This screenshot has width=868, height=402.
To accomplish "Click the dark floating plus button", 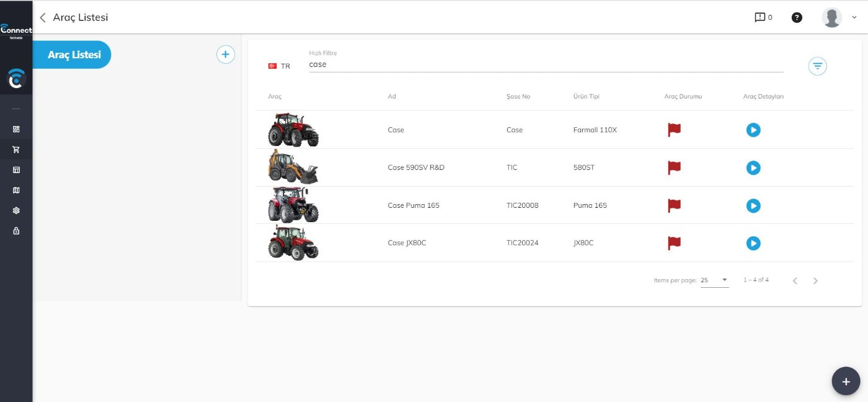I will (845, 381).
